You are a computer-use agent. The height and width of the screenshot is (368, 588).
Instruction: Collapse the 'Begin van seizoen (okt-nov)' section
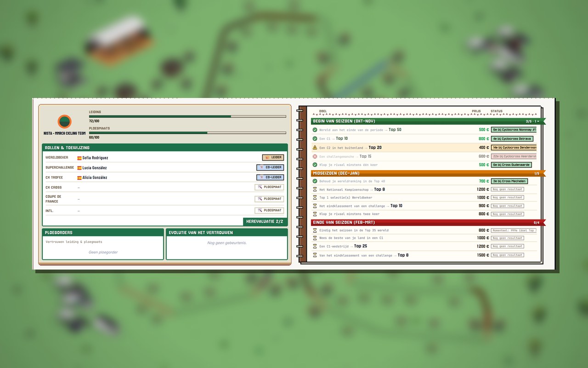(428, 121)
